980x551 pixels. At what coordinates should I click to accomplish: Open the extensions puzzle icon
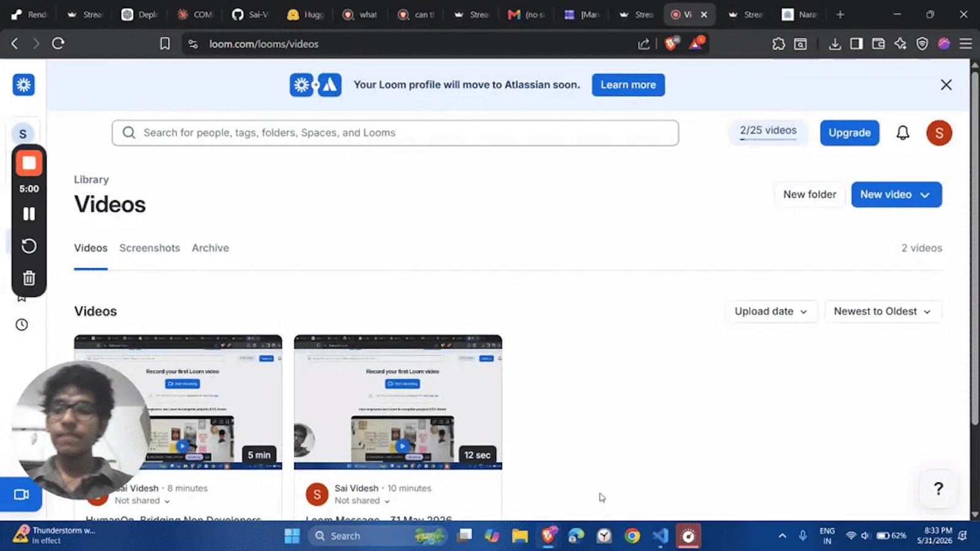(x=778, y=43)
